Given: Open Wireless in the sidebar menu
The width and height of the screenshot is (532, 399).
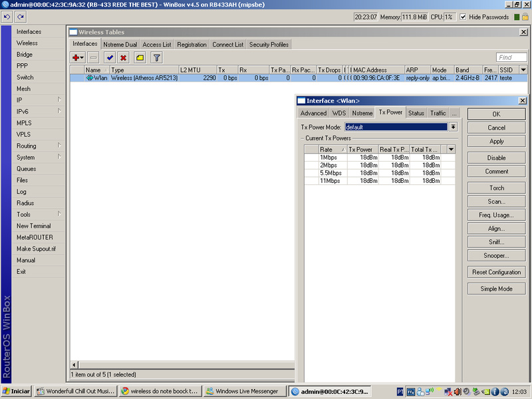Looking at the screenshot, I should 27,43.
